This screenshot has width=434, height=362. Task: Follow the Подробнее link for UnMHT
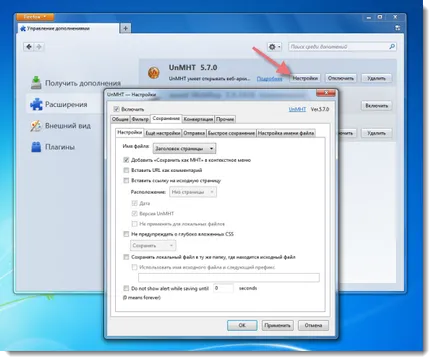269,79
